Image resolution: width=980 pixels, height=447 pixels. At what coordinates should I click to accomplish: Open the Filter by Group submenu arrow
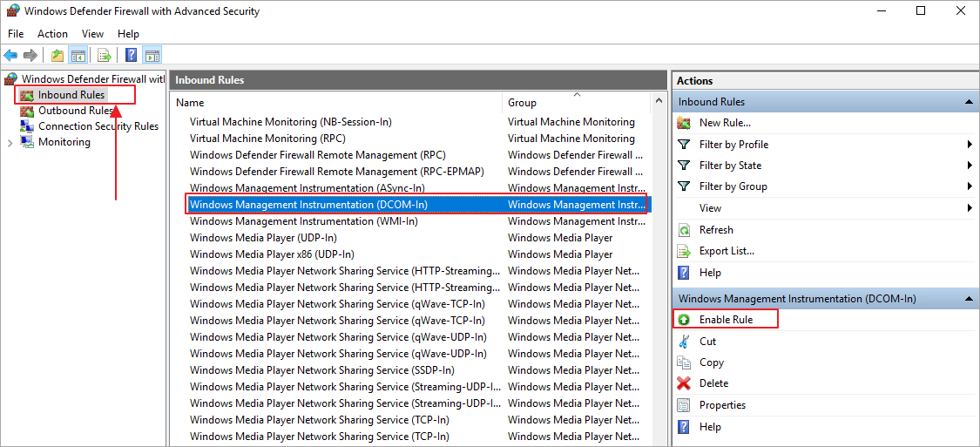click(970, 186)
